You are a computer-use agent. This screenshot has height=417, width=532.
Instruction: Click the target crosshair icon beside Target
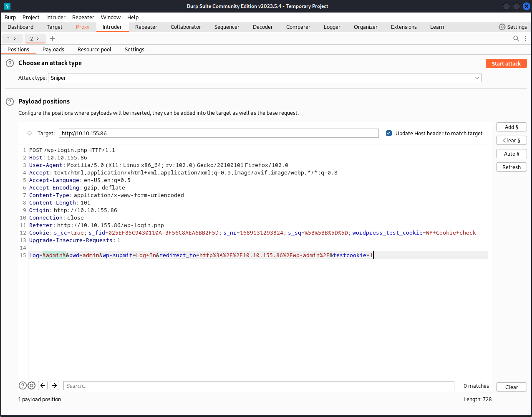[30, 133]
